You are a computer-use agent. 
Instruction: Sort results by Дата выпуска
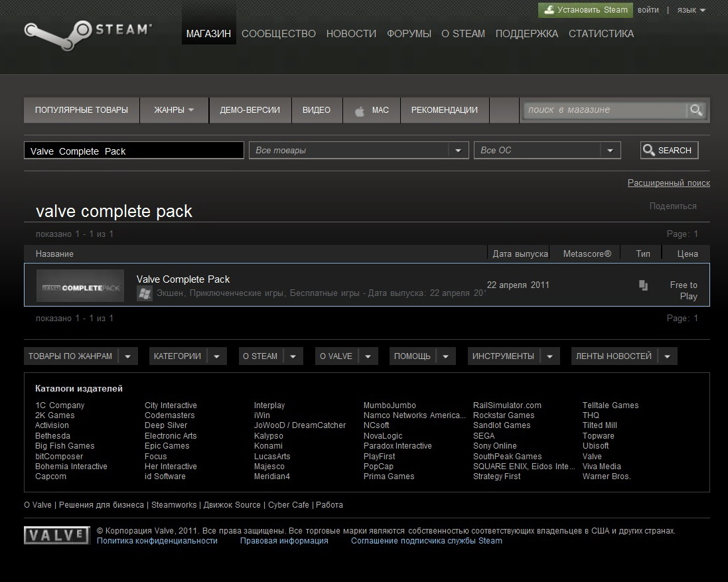pos(520,254)
